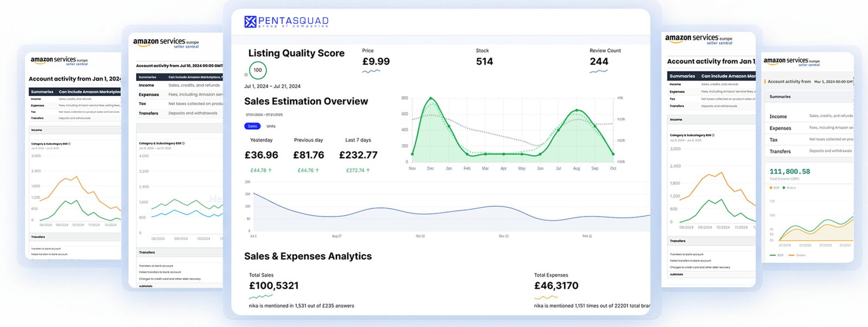
Task: Click the BSR info icon in the far-left card
Action: [70, 144]
